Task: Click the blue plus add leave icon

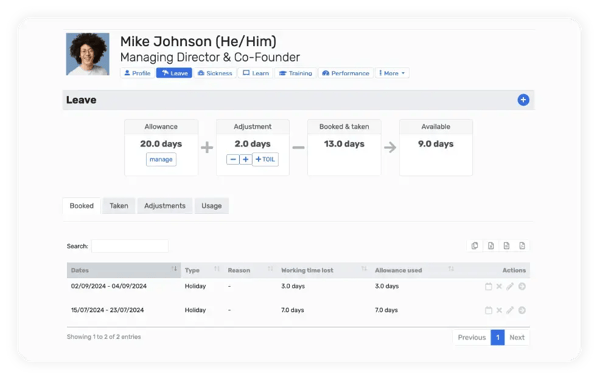Action: tap(523, 100)
